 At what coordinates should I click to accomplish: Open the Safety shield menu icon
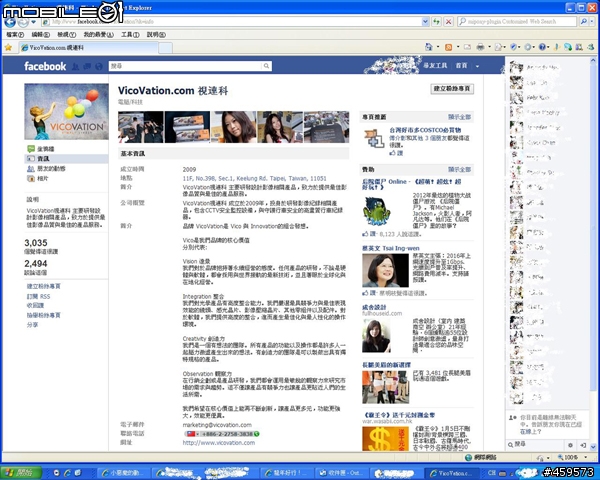514,47
